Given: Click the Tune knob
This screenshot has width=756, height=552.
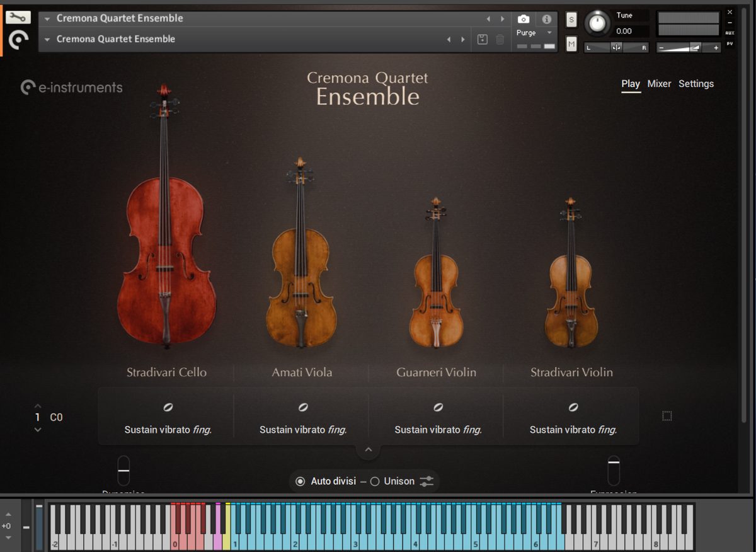Looking at the screenshot, I should point(597,23).
